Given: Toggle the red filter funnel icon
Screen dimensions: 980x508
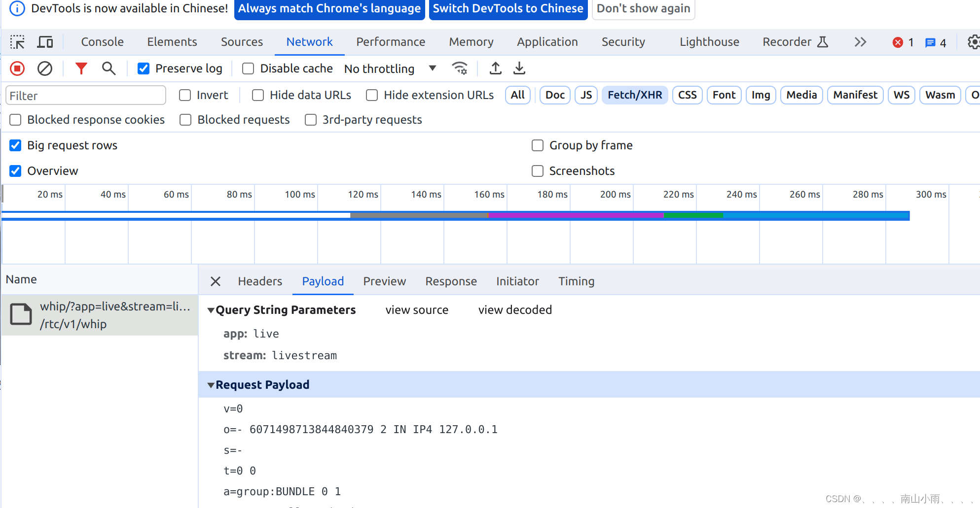Looking at the screenshot, I should [x=81, y=68].
